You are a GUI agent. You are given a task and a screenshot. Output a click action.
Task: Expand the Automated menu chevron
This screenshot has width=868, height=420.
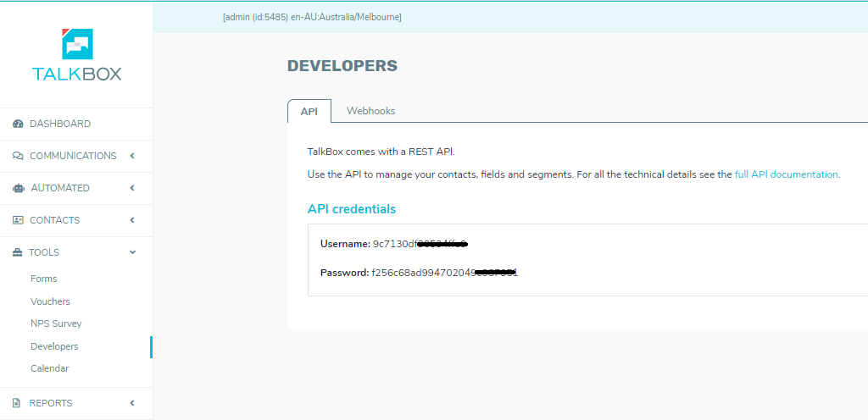pyautogui.click(x=132, y=188)
